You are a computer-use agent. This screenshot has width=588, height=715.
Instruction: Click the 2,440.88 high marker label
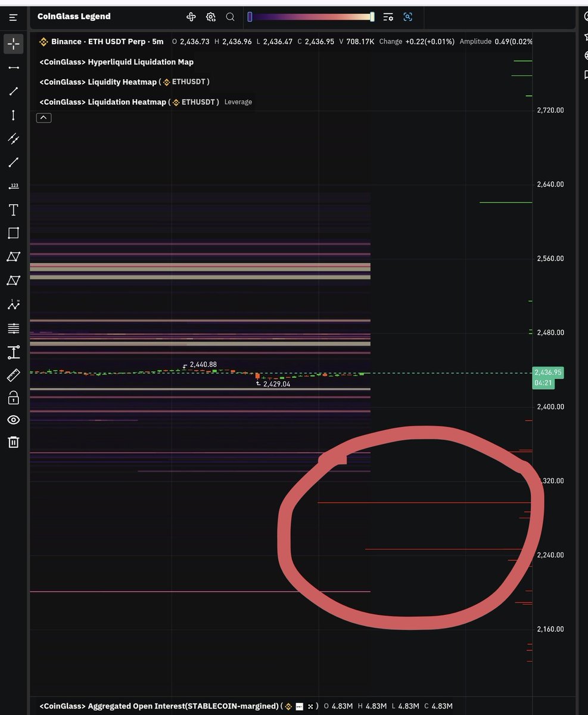[x=203, y=365]
